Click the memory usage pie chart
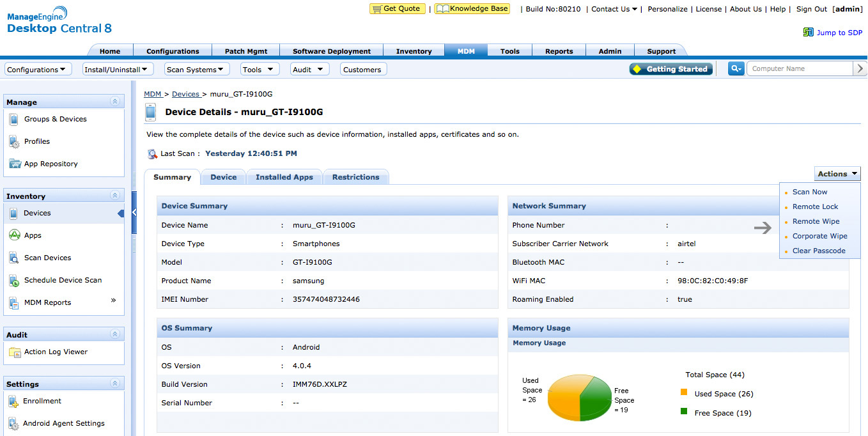Image resolution: width=868 pixels, height=436 pixels. click(580, 398)
